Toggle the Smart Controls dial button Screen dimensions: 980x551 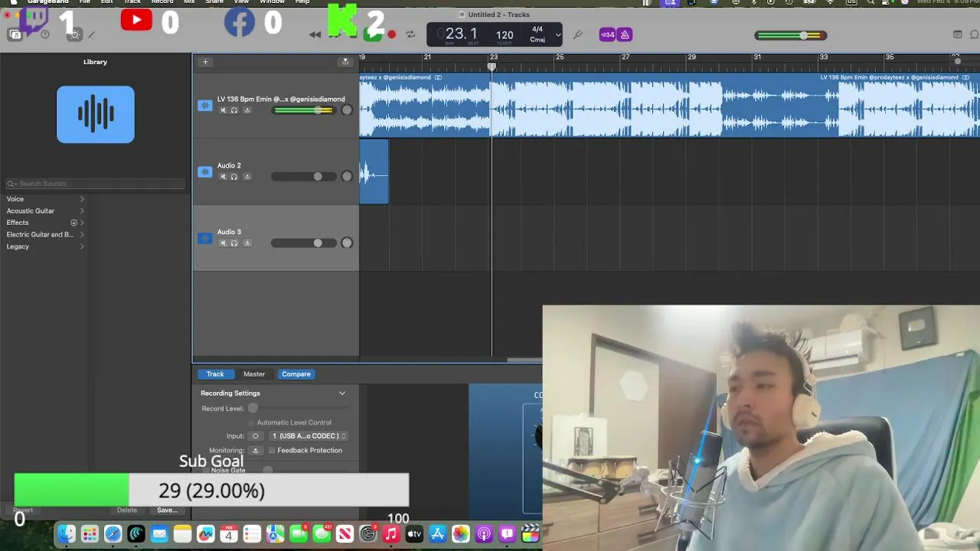tap(74, 34)
